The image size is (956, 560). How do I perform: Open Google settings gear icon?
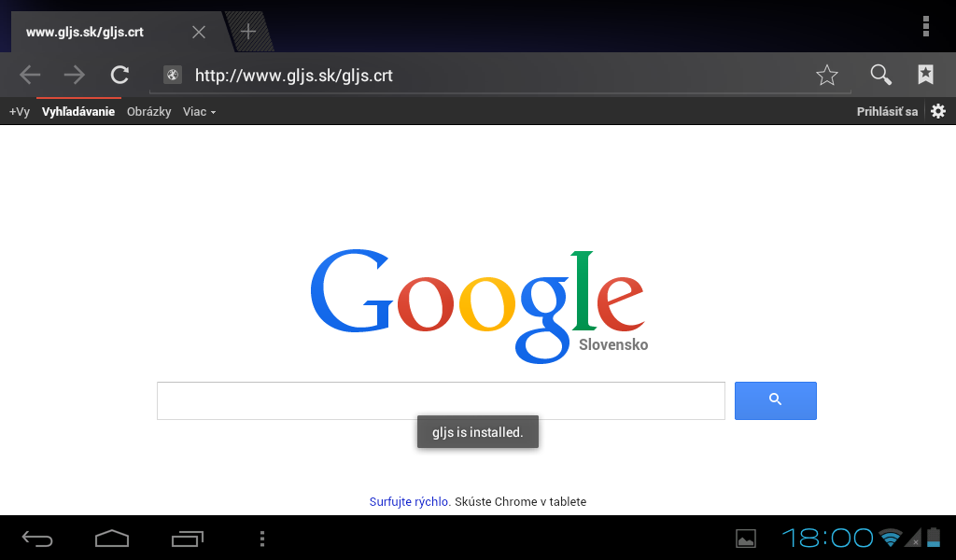pos(938,111)
